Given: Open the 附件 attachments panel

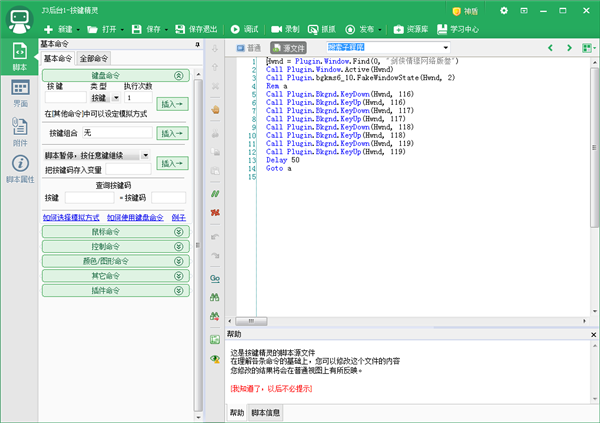Looking at the screenshot, I should pyautogui.click(x=20, y=129).
